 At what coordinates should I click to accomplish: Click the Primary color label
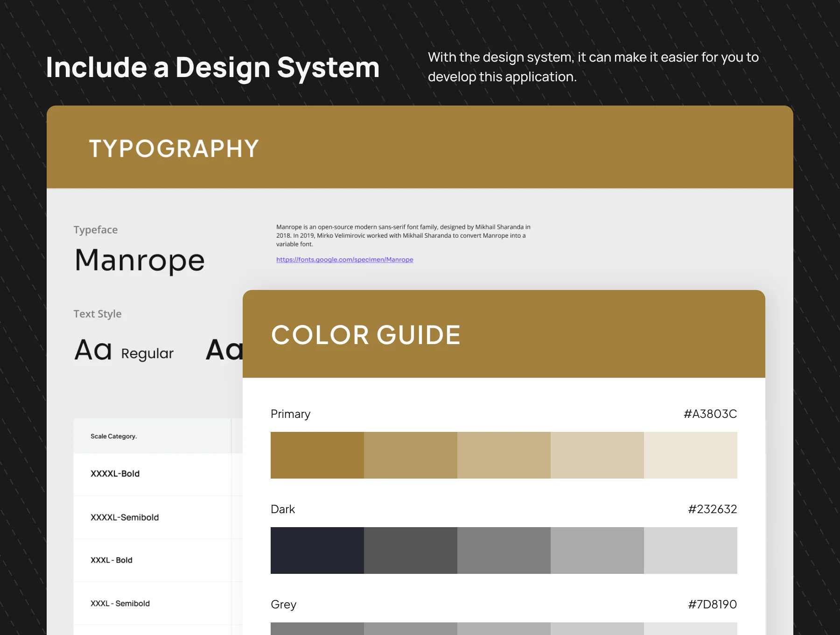[290, 414]
